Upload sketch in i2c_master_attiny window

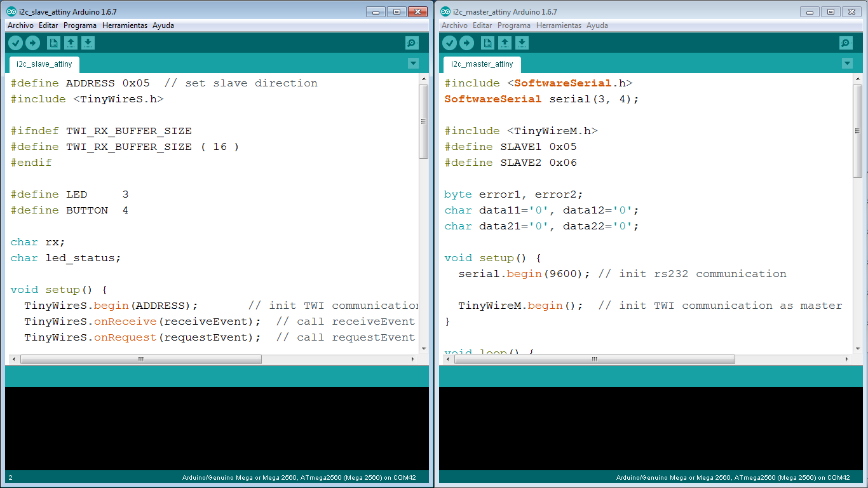point(467,43)
